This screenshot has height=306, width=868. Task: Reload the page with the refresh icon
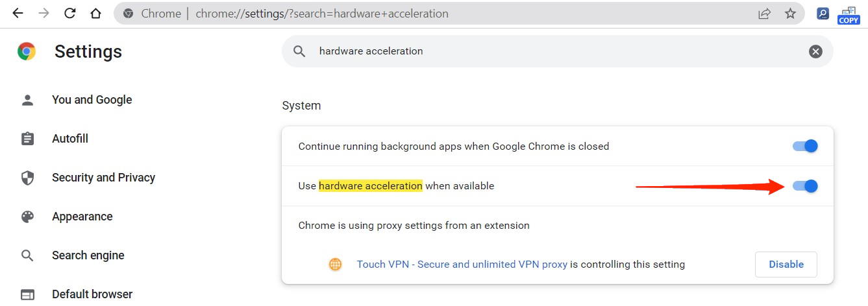69,13
